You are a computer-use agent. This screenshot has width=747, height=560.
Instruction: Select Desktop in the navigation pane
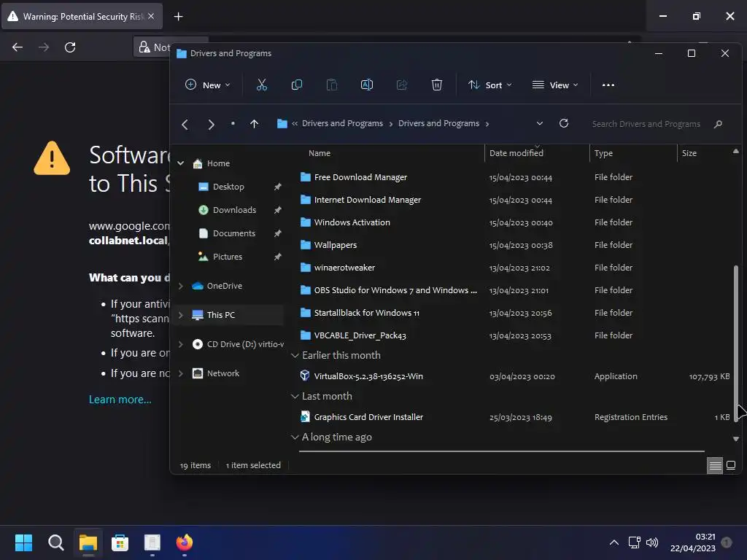coord(228,187)
